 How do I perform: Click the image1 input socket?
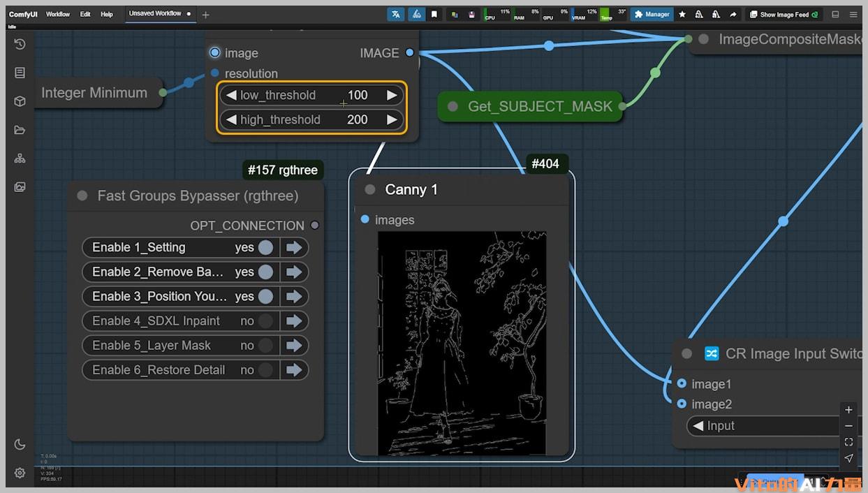point(682,383)
